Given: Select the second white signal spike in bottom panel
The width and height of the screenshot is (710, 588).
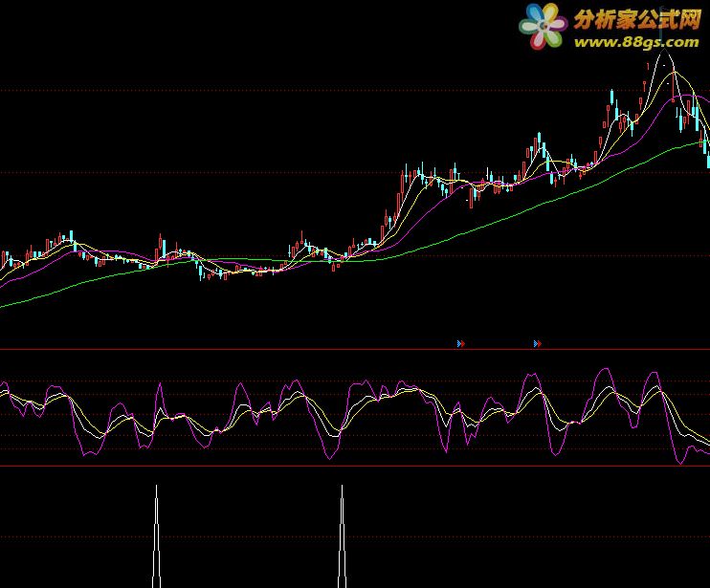Looking at the screenshot, I should tap(343, 536).
